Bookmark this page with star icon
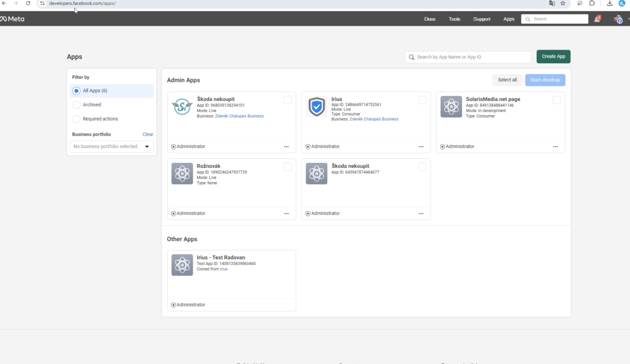This screenshot has width=630, height=364. (x=563, y=3)
